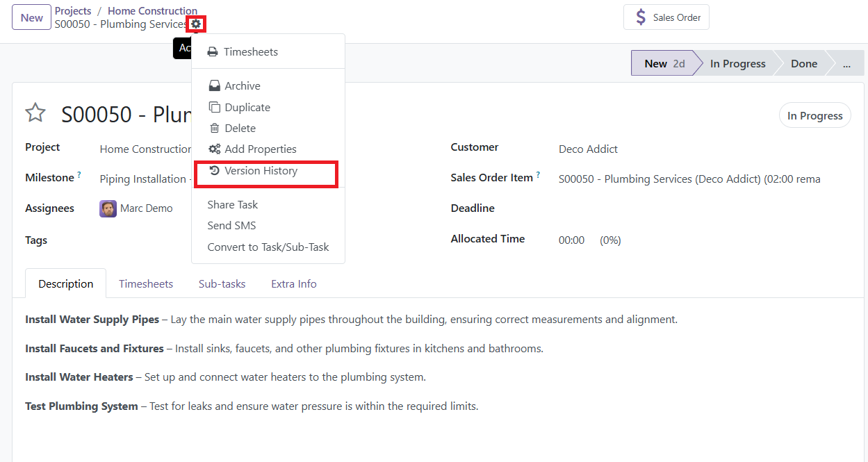Image resolution: width=868 pixels, height=462 pixels.
Task: Click the printer icon beside Timesheets
Action: coord(213,52)
